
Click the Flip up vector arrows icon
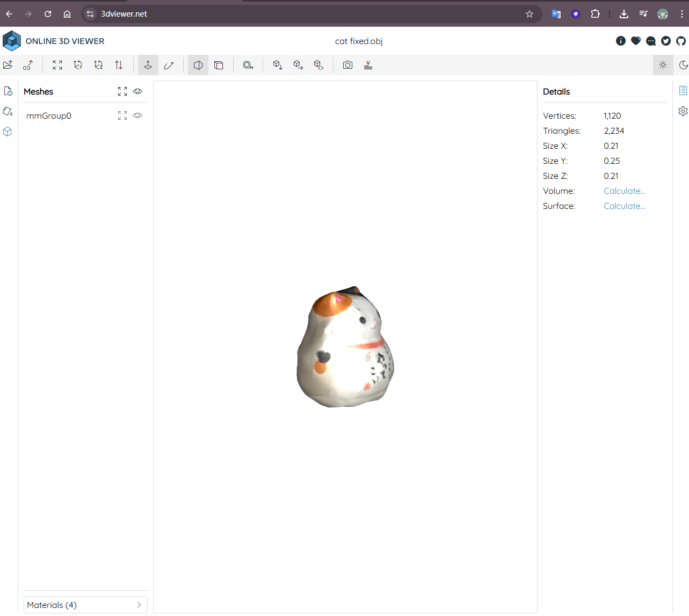pyautogui.click(x=119, y=65)
